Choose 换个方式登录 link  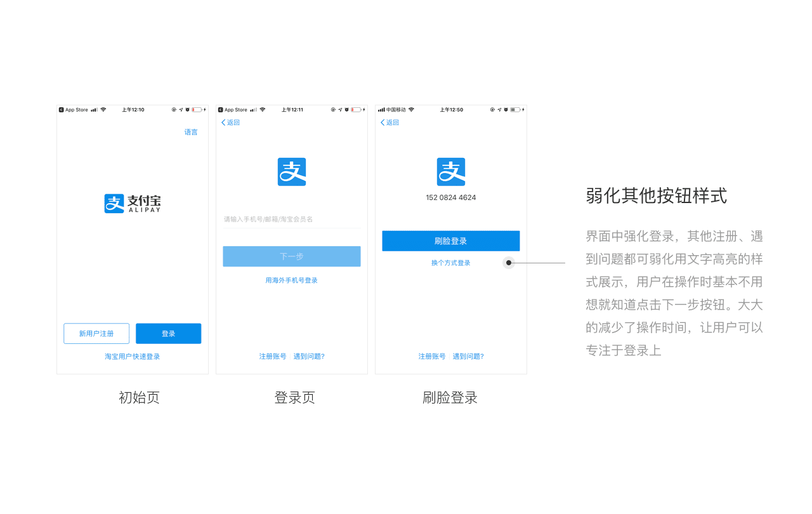[x=451, y=263]
